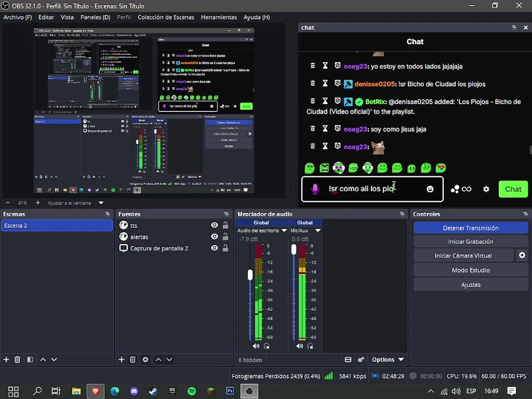532x399 pixels.
Task: Toggle visibility of tts source
Action: (x=214, y=226)
